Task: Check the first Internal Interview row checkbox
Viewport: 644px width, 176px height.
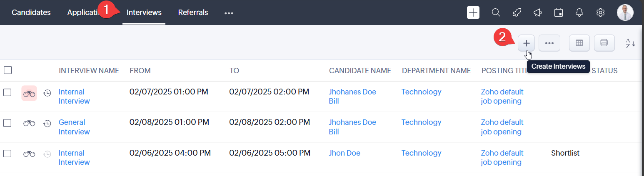Action: click(7, 92)
